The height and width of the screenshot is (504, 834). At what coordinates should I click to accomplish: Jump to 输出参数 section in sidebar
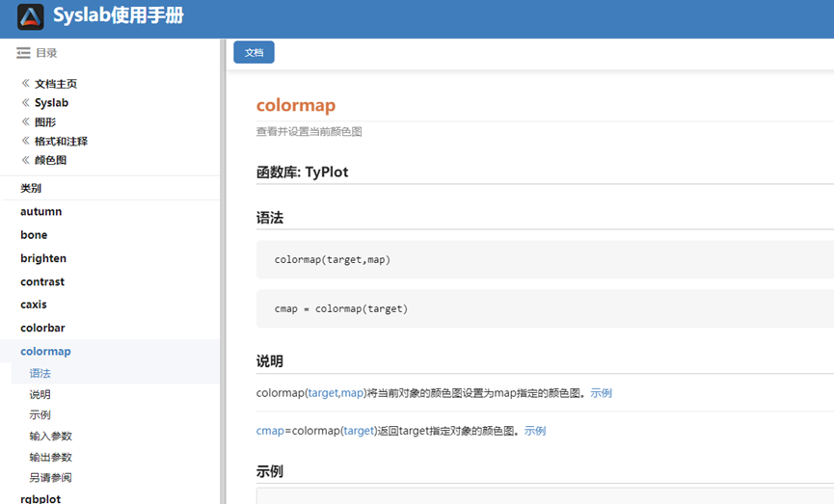(50, 457)
